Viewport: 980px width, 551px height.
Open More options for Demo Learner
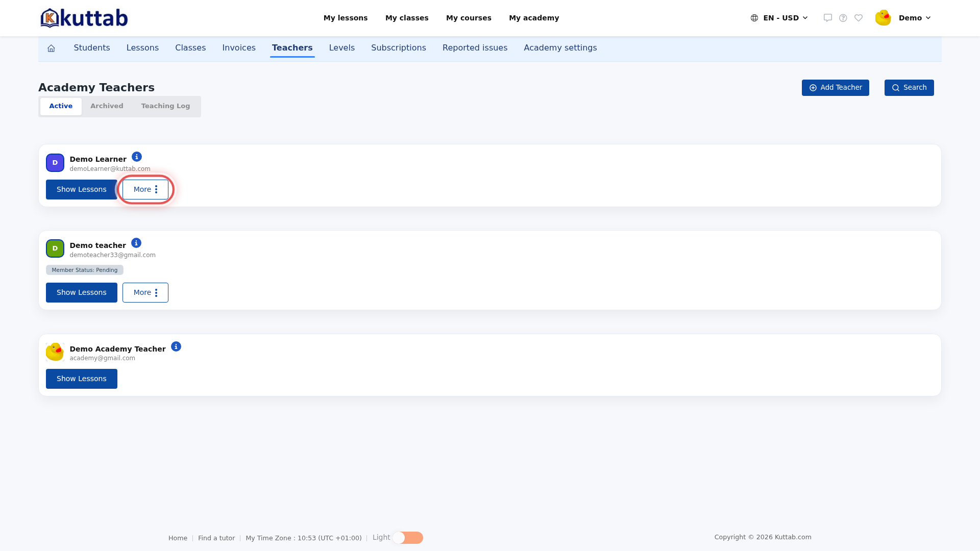[x=145, y=189]
